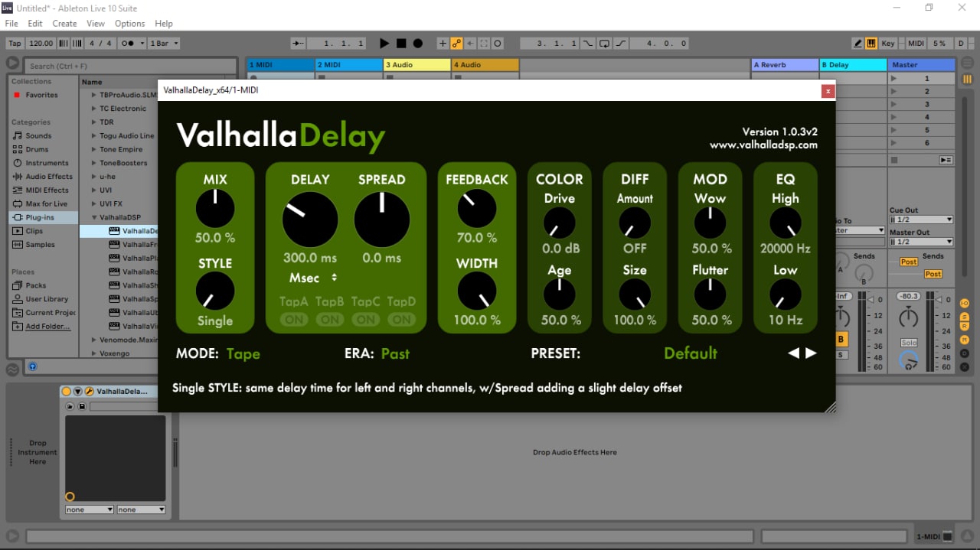Screen dimensions: 980x550
Task: Go to next preset arrow
Action: (x=811, y=353)
